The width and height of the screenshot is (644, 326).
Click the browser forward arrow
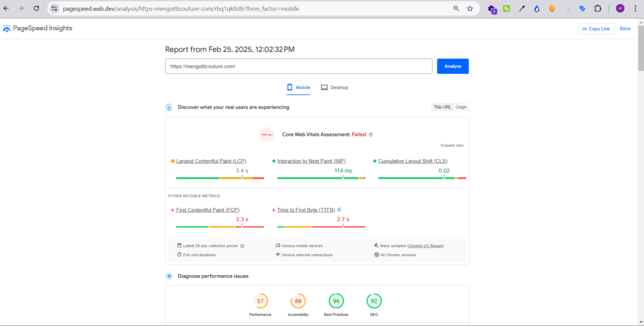(x=21, y=8)
